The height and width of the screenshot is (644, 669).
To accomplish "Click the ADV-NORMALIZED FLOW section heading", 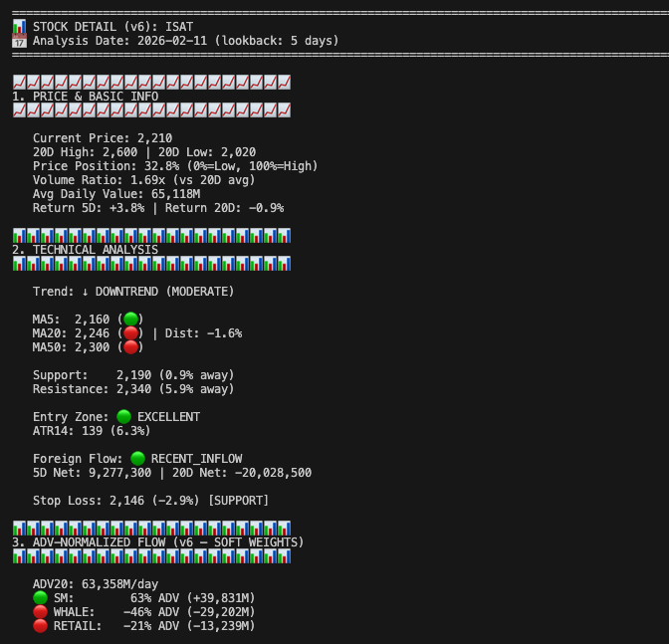I will tap(157, 542).
